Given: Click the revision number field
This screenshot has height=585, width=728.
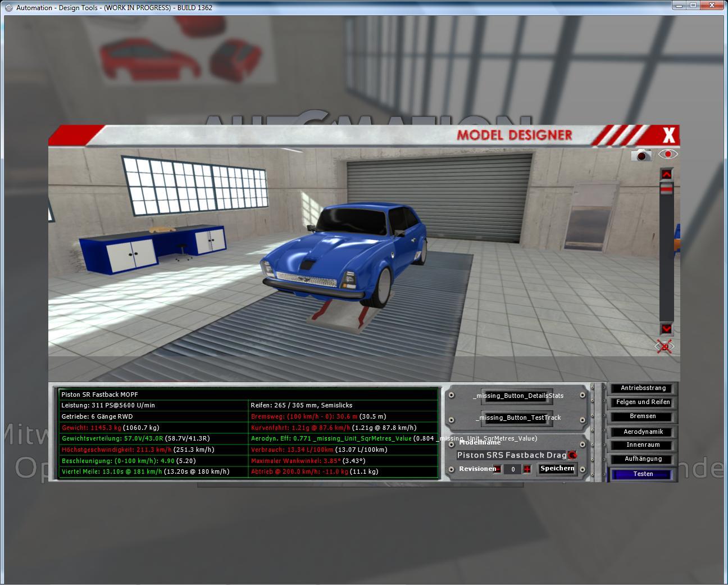Looking at the screenshot, I should [512, 469].
